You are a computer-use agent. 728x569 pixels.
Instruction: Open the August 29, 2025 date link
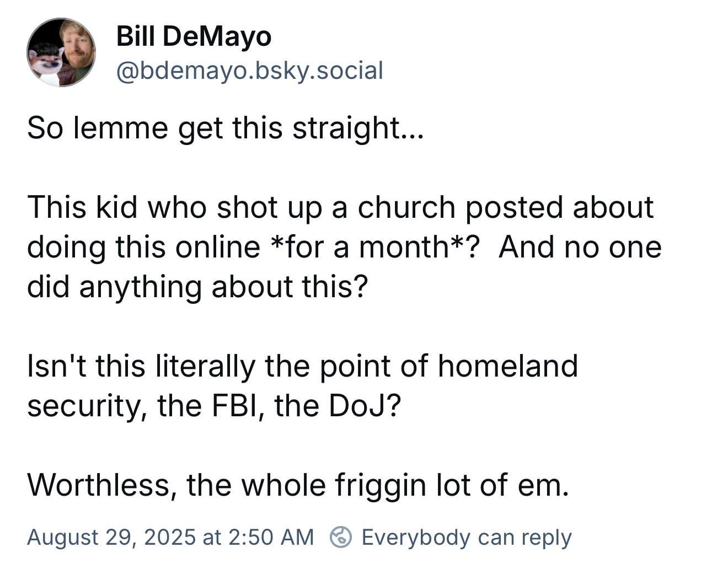click(111, 537)
